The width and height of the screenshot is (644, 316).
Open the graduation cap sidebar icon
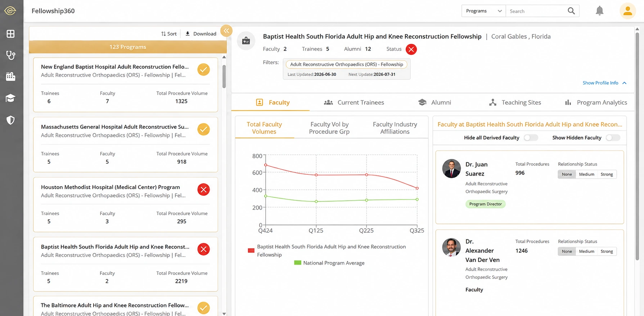[10, 98]
